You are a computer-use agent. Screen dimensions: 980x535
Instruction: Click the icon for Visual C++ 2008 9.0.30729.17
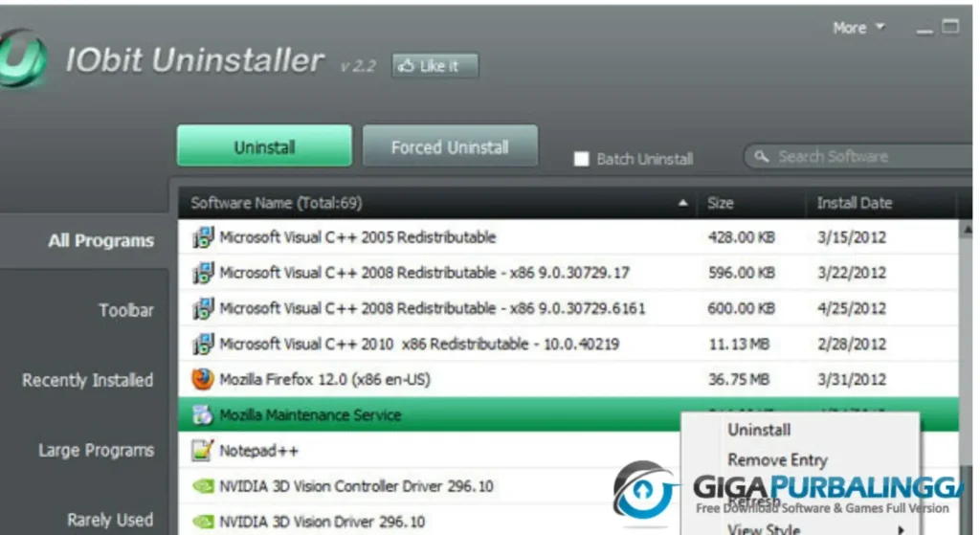(x=203, y=273)
